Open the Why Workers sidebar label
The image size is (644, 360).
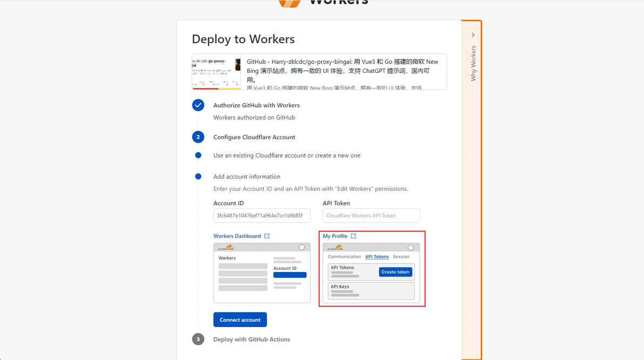pyautogui.click(x=473, y=63)
